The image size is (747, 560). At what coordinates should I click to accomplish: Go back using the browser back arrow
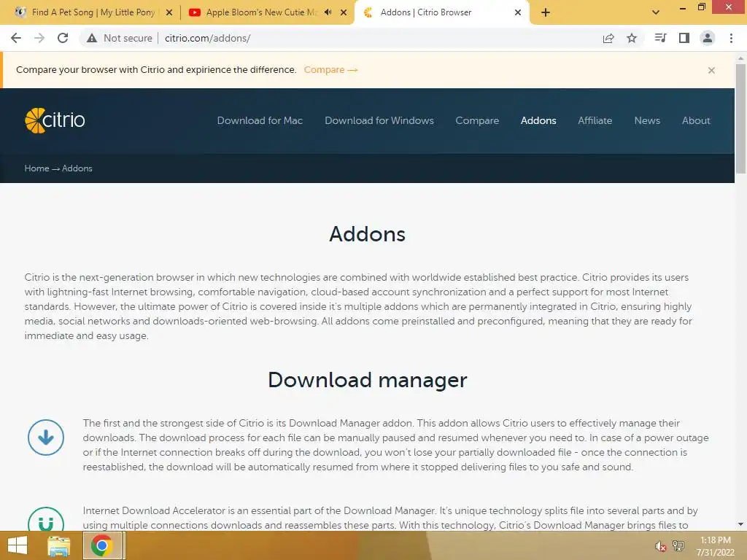16,38
